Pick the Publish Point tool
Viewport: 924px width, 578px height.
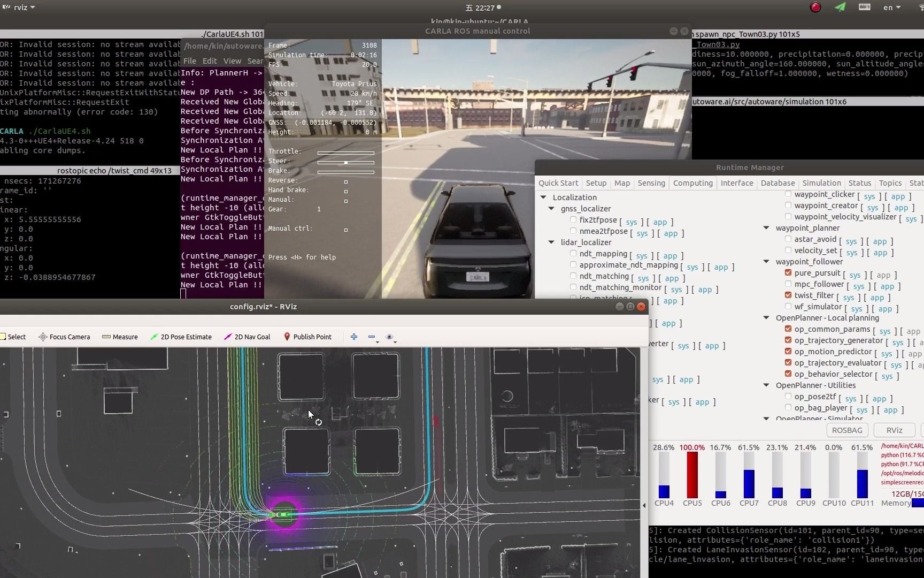tap(307, 337)
